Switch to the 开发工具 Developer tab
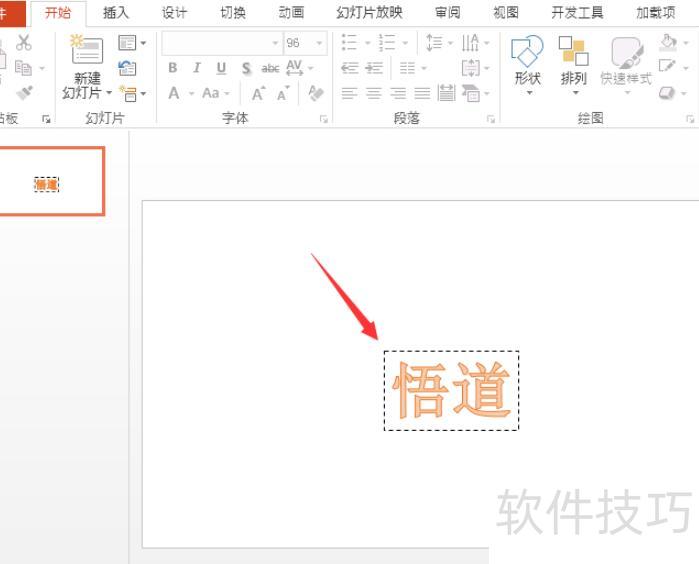699x564 pixels. pyautogui.click(x=577, y=12)
